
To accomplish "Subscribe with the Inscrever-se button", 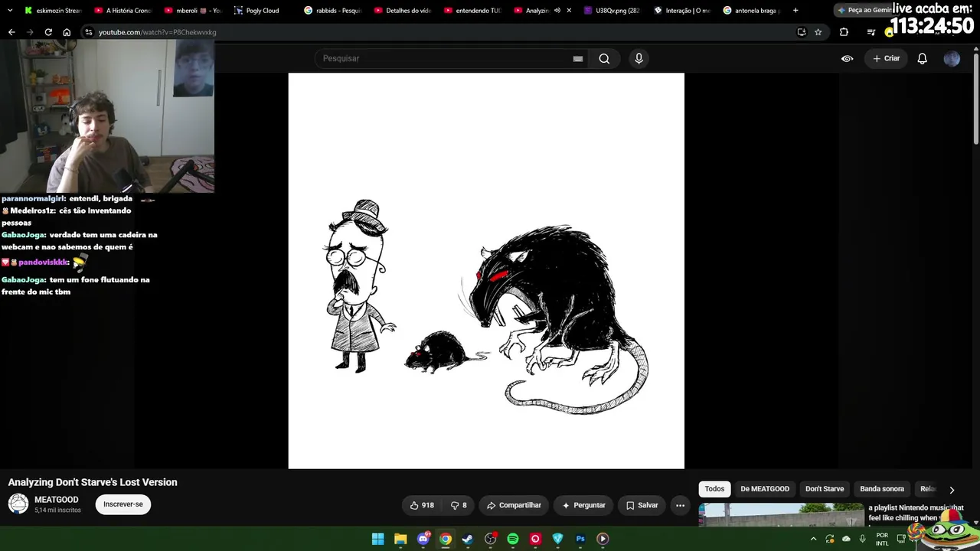I will pos(123,504).
